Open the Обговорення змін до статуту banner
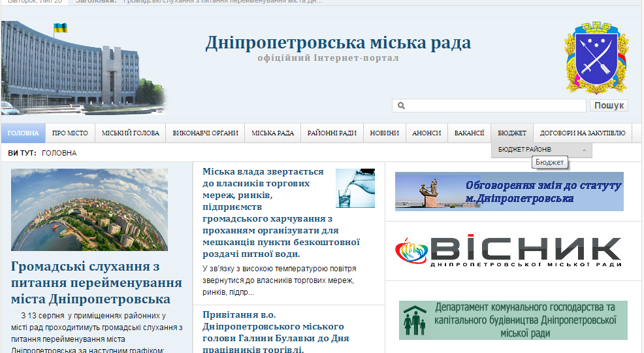Viewport: 644px width, 353px height. [509, 192]
